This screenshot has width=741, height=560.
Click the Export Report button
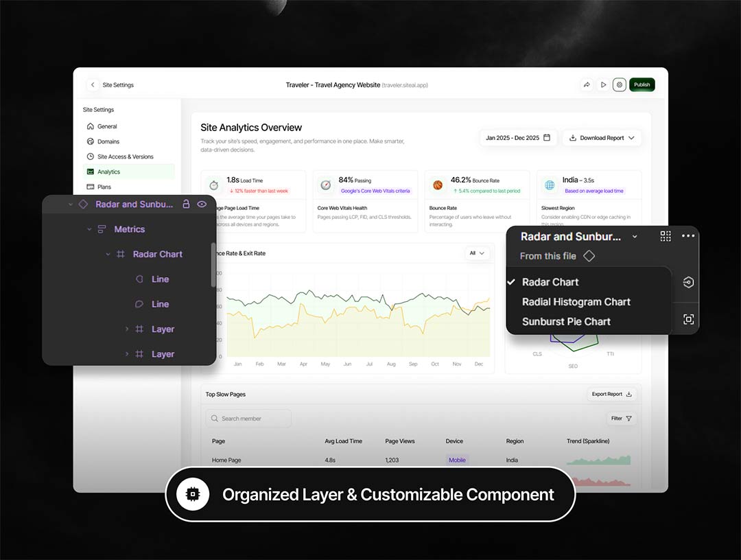(x=611, y=395)
